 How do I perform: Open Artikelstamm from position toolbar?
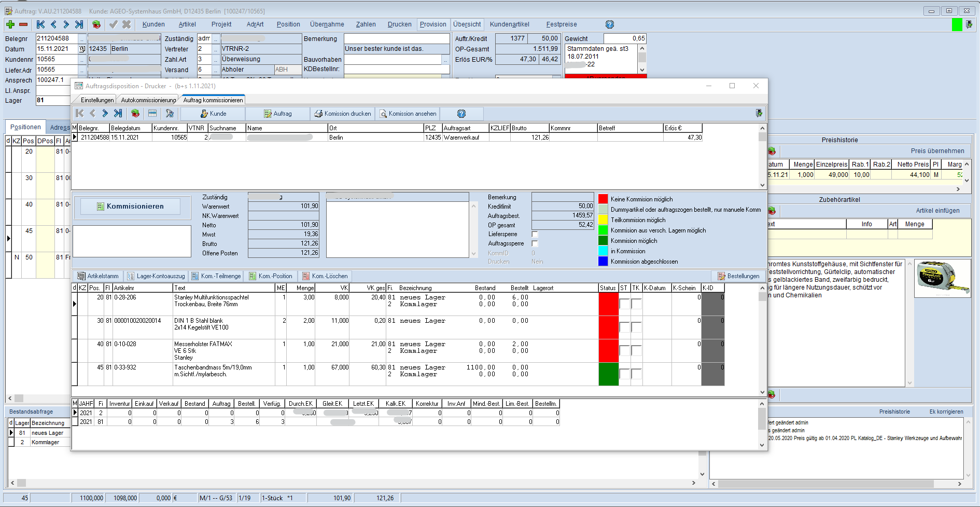tap(98, 276)
